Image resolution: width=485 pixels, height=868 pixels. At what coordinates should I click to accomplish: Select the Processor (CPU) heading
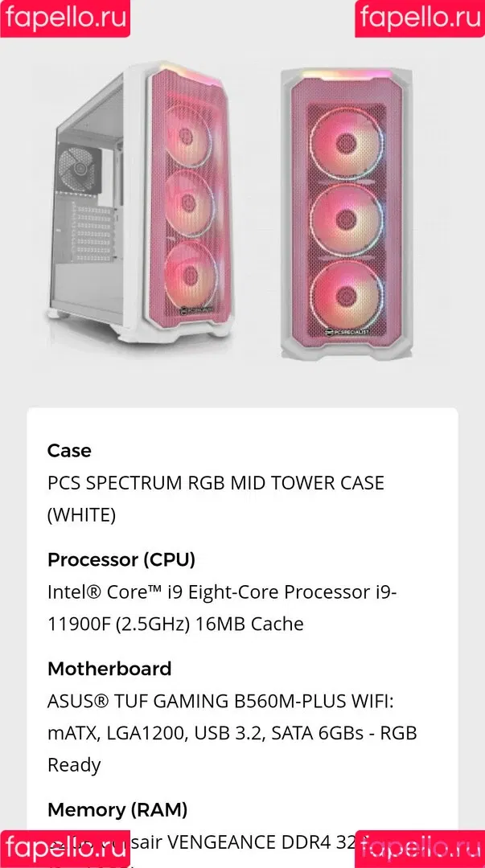[x=121, y=559]
